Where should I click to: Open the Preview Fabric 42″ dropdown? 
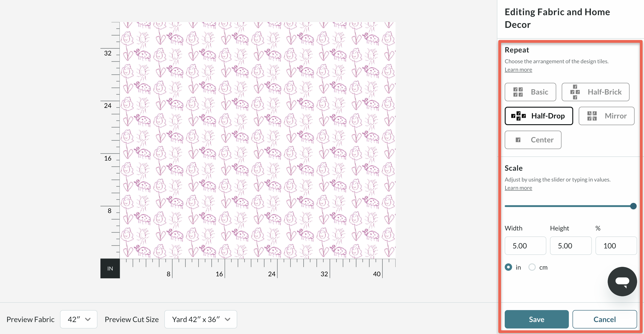[x=79, y=319]
